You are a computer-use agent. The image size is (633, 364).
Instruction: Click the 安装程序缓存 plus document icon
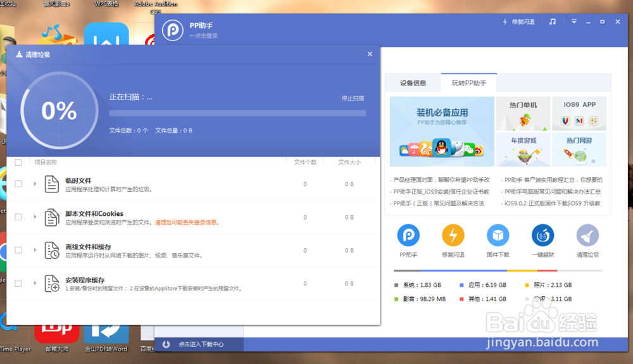52,284
